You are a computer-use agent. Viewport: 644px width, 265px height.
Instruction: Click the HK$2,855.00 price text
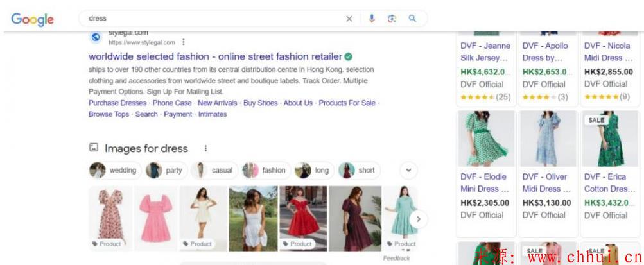(609, 72)
